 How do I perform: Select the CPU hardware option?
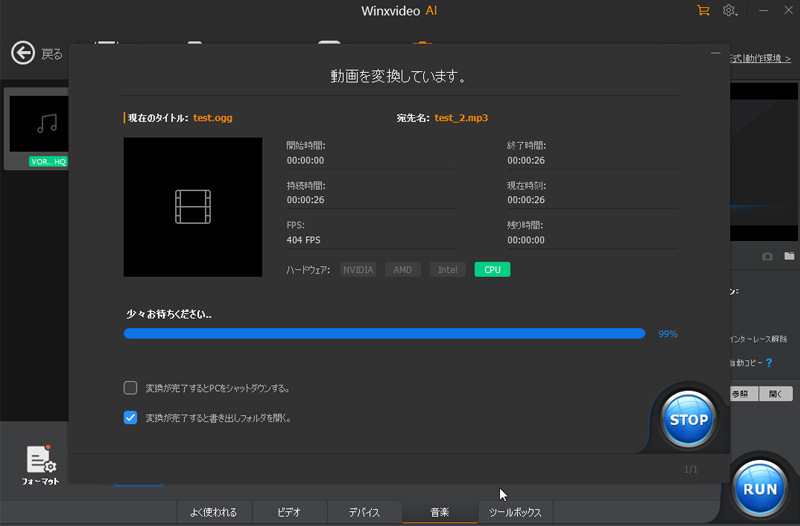(492, 269)
